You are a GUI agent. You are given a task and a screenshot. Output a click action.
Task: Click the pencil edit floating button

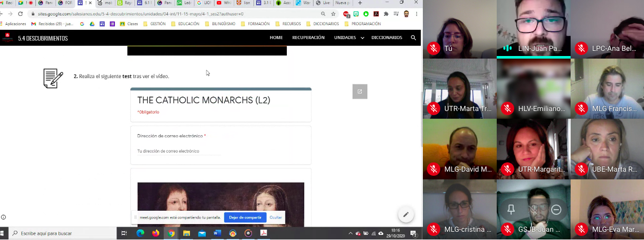pyautogui.click(x=405, y=214)
